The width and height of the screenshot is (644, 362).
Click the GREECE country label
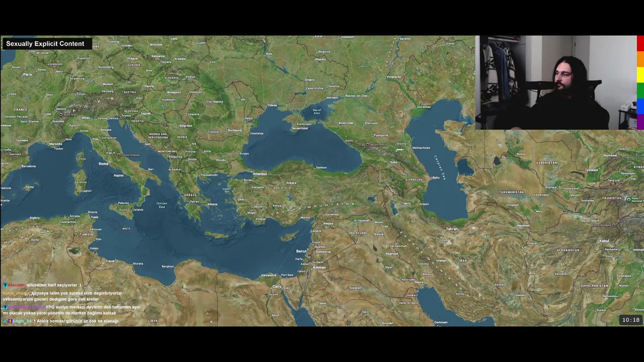[x=190, y=195]
